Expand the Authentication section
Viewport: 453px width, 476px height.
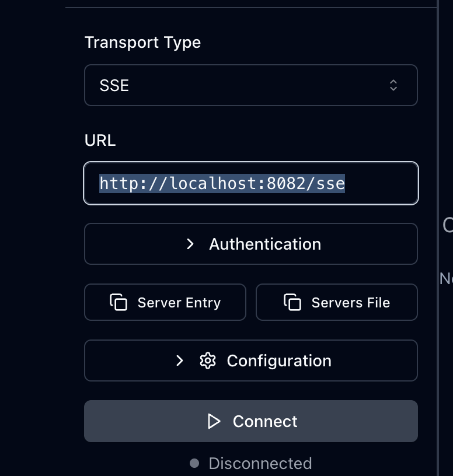pos(250,244)
